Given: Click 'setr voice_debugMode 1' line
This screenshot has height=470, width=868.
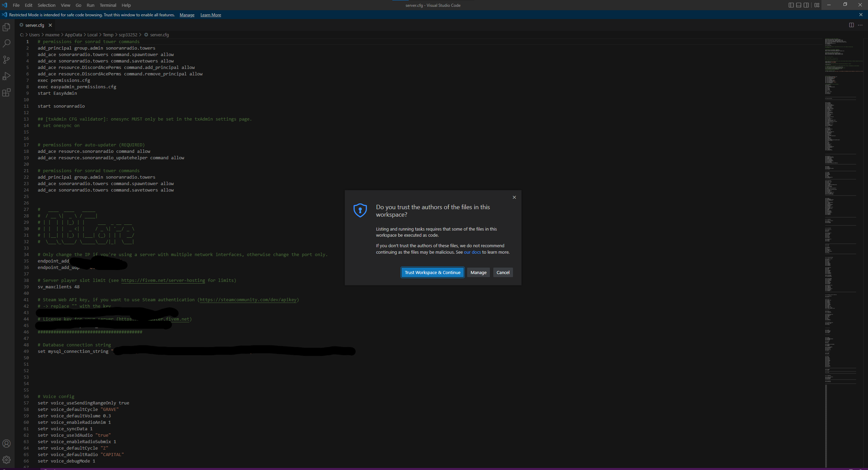Looking at the screenshot, I should coord(66,461).
